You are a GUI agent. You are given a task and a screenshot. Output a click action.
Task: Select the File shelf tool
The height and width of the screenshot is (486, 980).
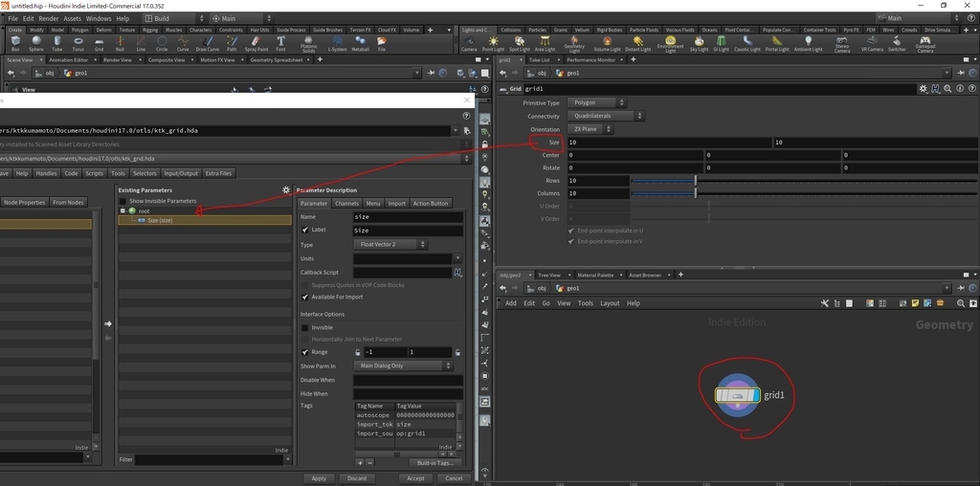pos(381,43)
